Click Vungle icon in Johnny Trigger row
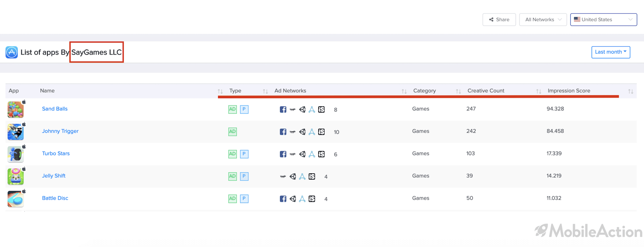The height and width of the screenshot is (247, 644). click(293, 132)
